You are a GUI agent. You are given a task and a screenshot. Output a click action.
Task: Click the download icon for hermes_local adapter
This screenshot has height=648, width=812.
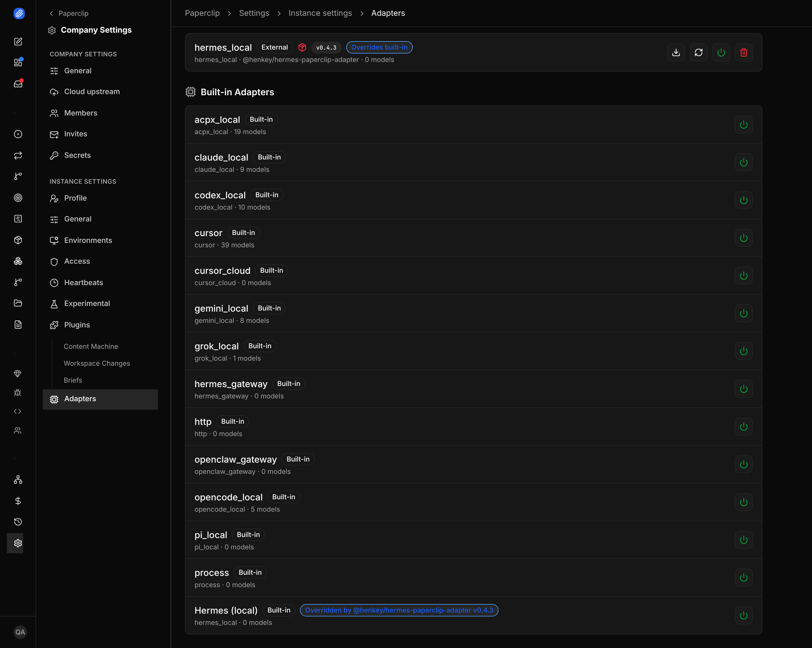tap(676, 53)
